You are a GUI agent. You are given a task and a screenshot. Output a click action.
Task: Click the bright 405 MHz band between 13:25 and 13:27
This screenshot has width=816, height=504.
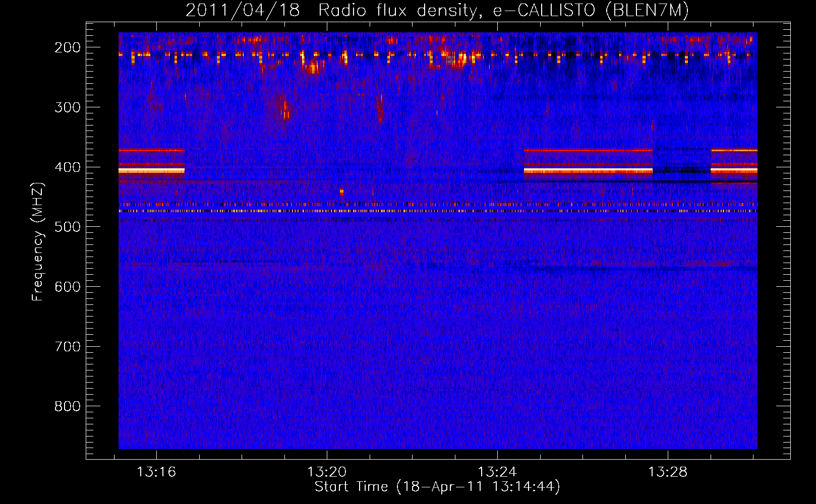click(x=588, y=171)
